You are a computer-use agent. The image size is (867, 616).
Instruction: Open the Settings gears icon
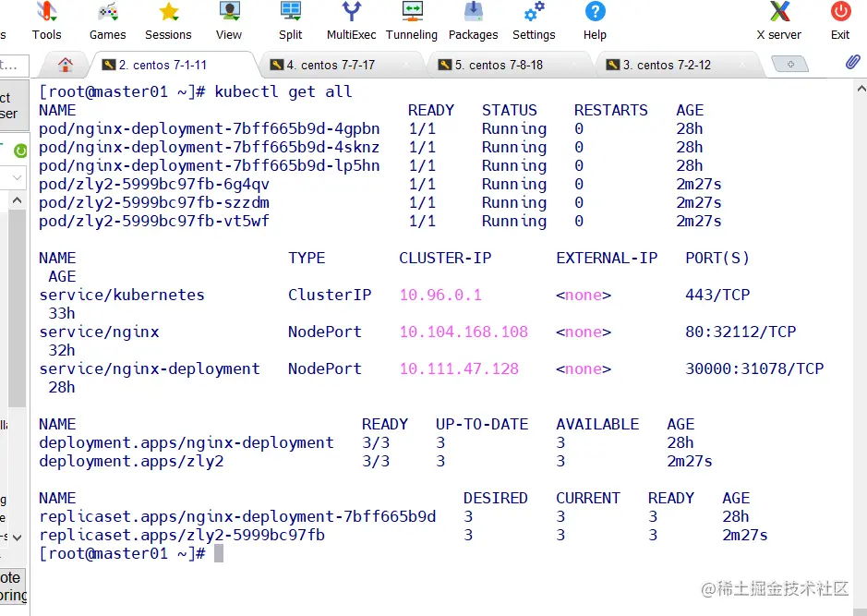(x=534, y=12)
